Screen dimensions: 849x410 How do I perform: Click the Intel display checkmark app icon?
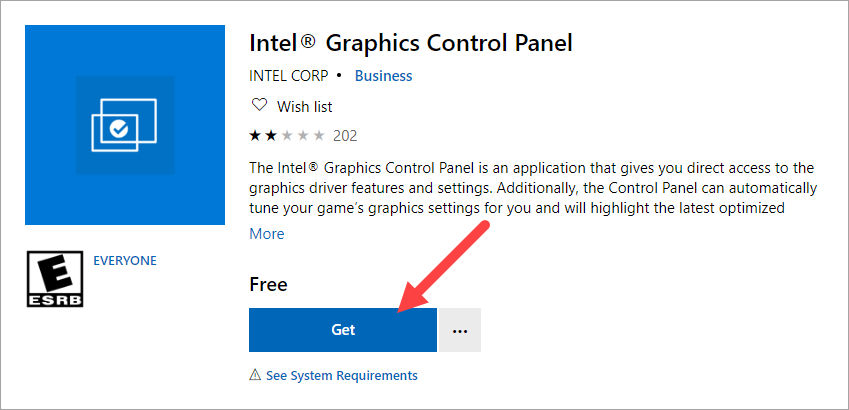[x=125, y=125]
